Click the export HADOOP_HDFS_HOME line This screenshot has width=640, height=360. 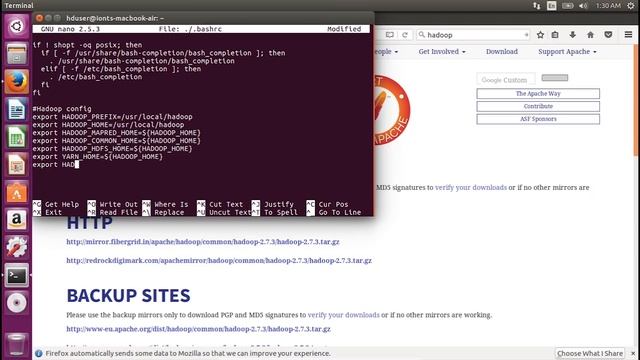(112, 149)
